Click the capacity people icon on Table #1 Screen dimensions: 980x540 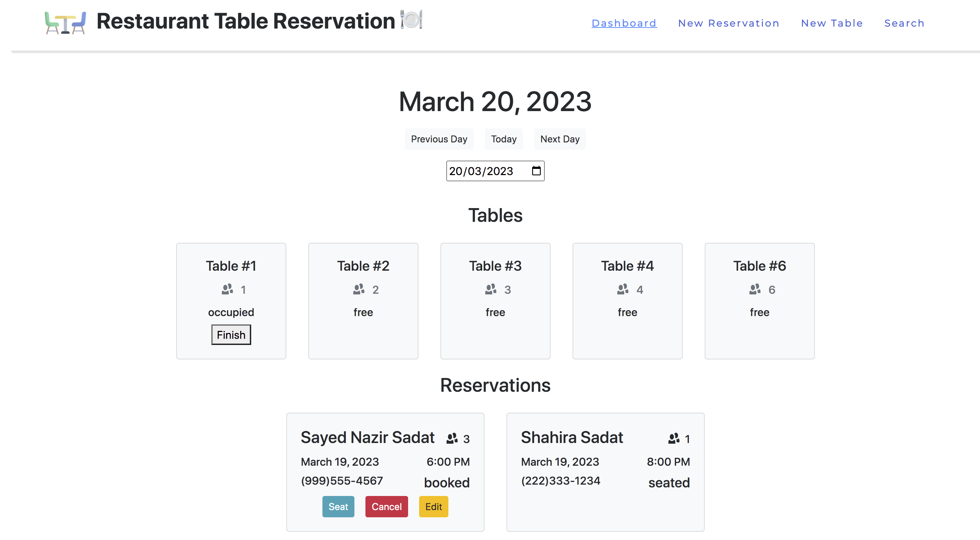(x=227, y=289)
